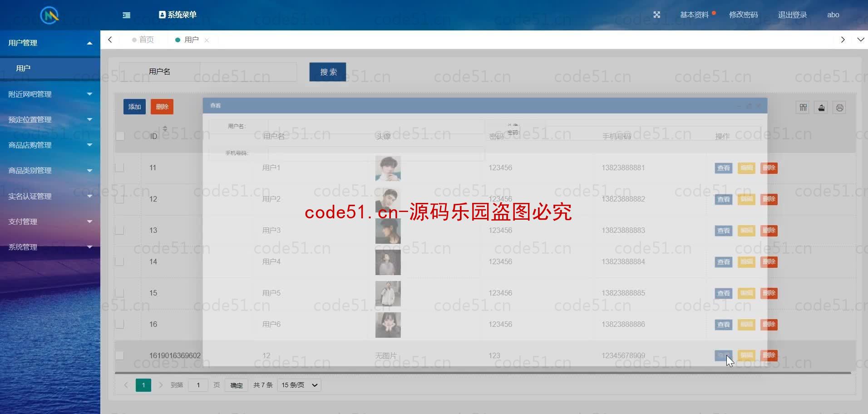Check the row with ID 16

[120, 324]
